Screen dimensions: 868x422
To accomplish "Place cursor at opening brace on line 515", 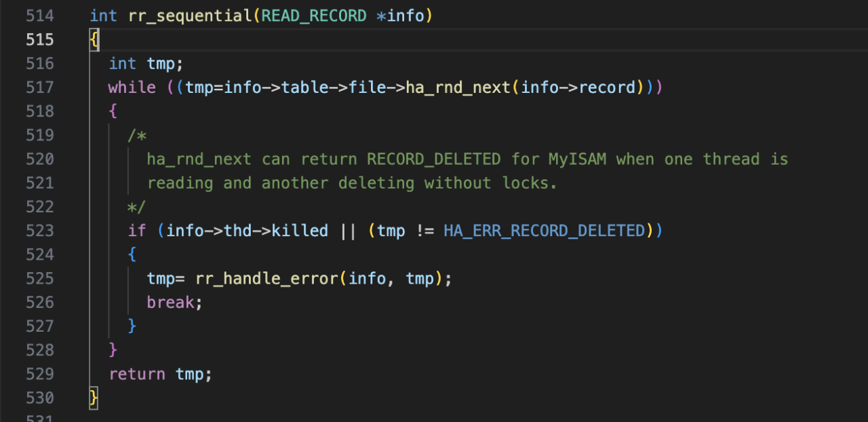I will 94,39.
